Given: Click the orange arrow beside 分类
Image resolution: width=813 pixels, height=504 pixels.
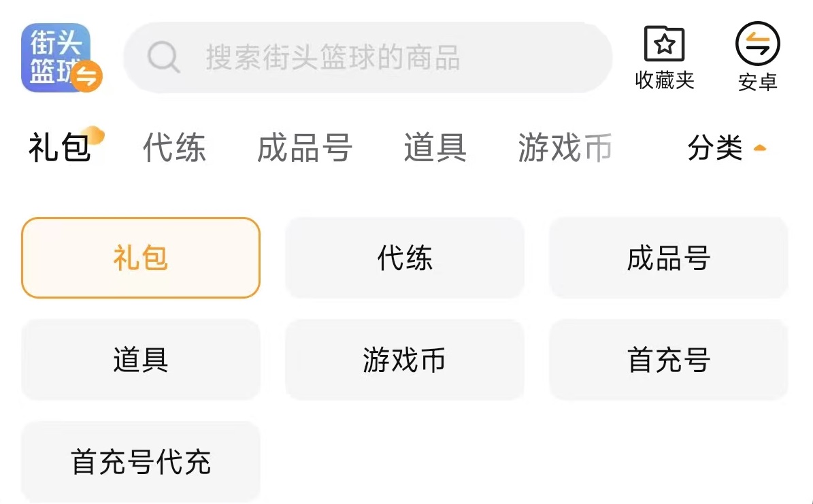Looking at the screenshot, I should click(760, 148).
